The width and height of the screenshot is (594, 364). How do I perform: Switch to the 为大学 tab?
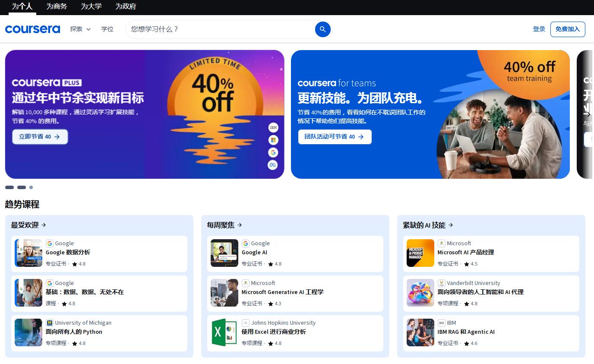(91, 6)
